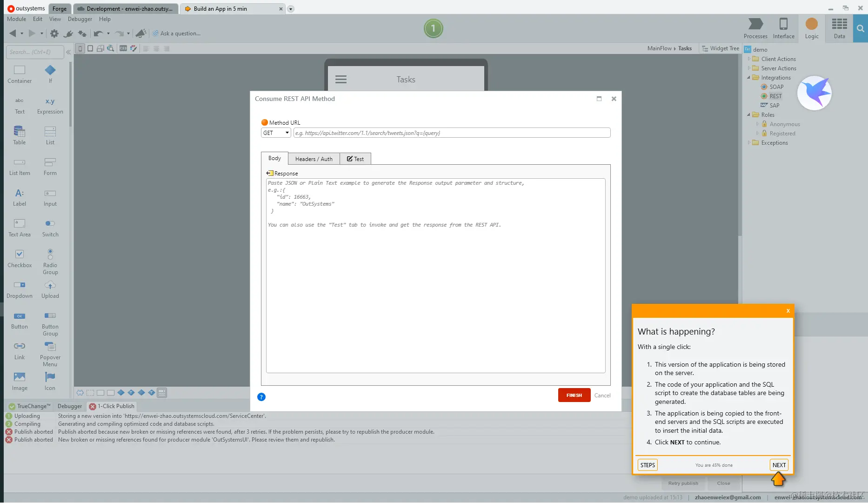This screenshot has height=503, width=868.
Task: Select the Body tab in dialog
Action: click(x=274, y=158)
